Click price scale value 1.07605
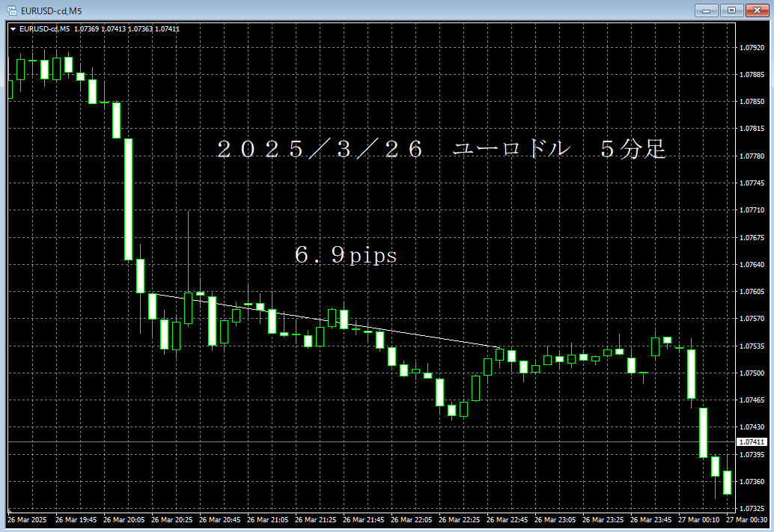The width and height of the screenshot is (774, 532). tap(752, 292)
